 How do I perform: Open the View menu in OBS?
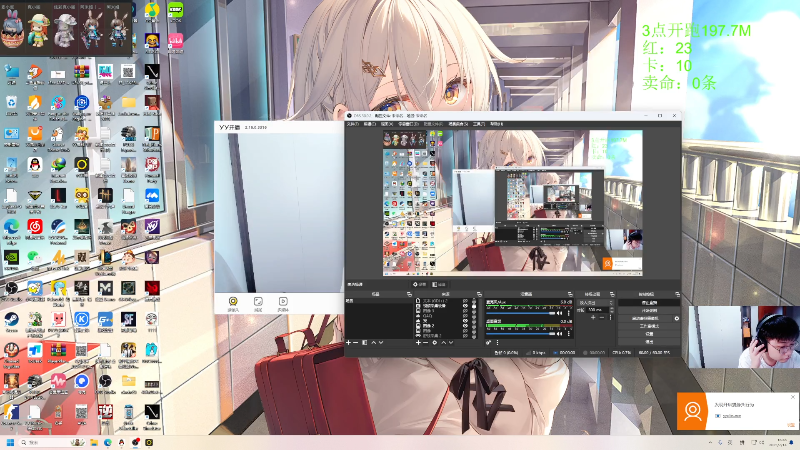coord(387,124)
